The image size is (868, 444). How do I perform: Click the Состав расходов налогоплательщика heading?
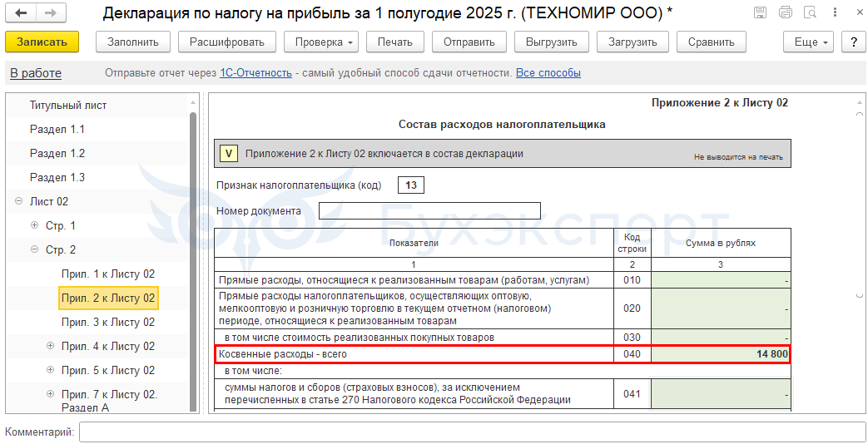point(502,125)
